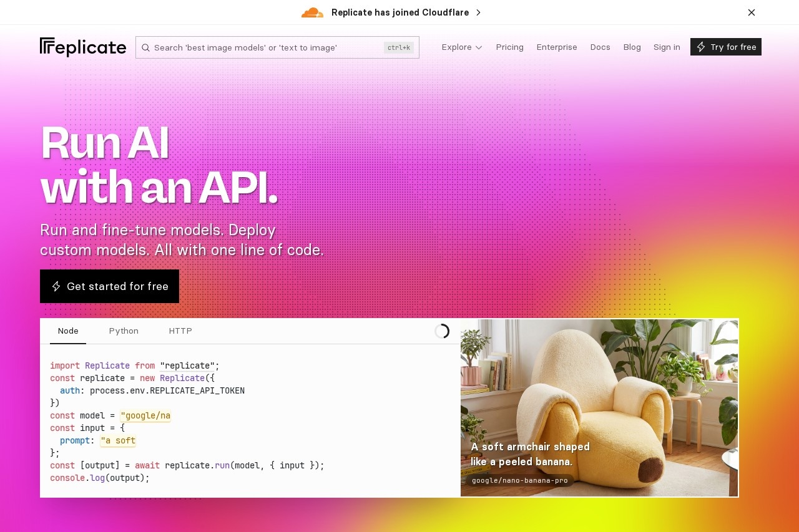Click the search magnifier icon
The width and height of the screenshot is (799, 532).
click(145, 47)
